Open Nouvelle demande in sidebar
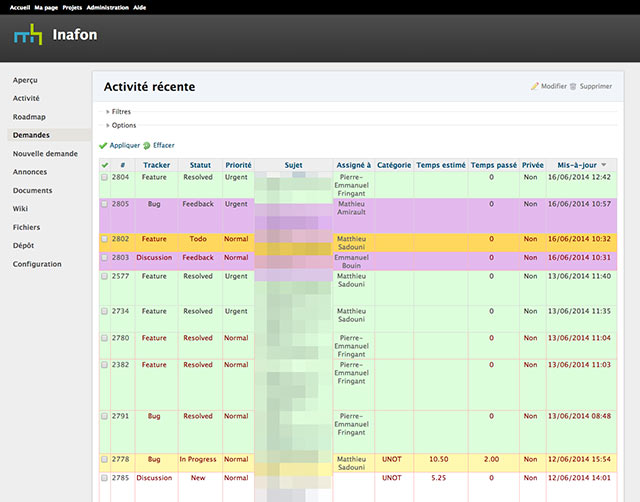The height and width of the screenshot is (502, 640). pos(45,153)
